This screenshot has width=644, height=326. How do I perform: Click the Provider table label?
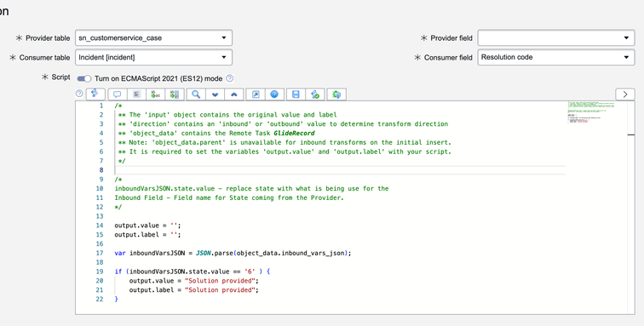(48, 38)
